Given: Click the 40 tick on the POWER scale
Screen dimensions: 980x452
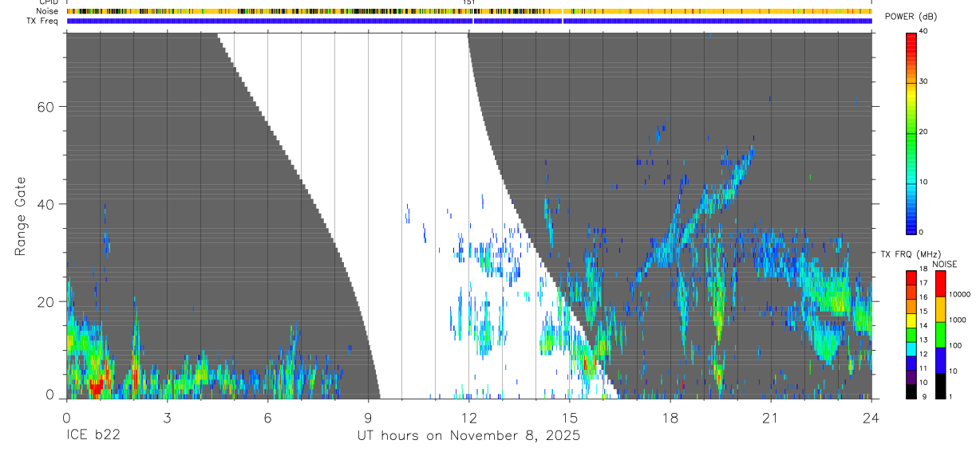Looking at the screenshot, I should pyautogui.click(x=924, y=31).
